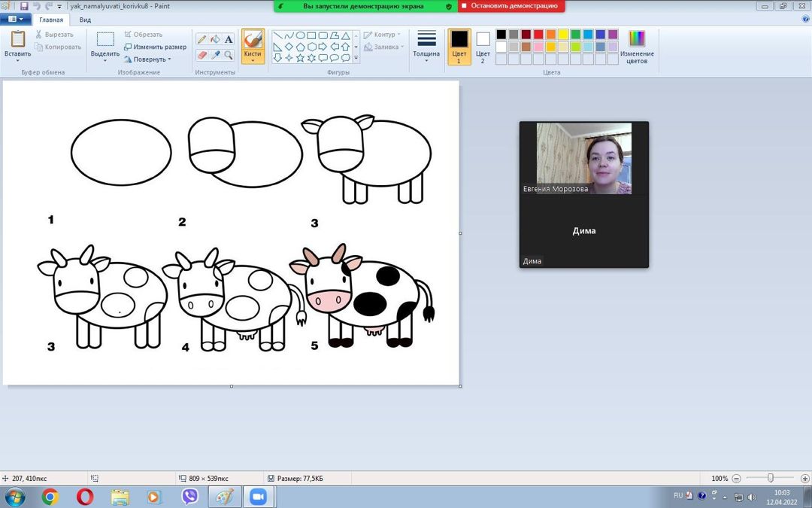The width and height of the screenshot is (812, 508).
Task: Expand the Толщина line thickness dropdown
Action: click(426, 45)
